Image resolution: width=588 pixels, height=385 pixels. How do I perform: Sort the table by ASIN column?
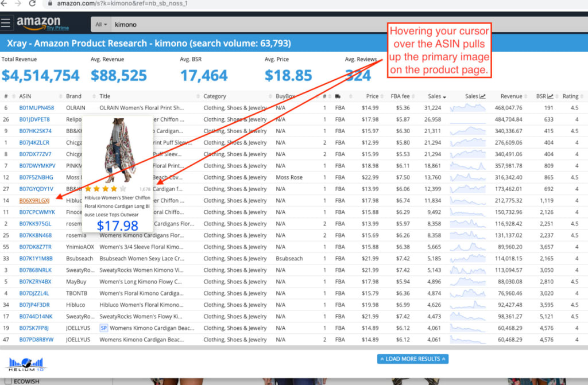(x=25, y=96)
